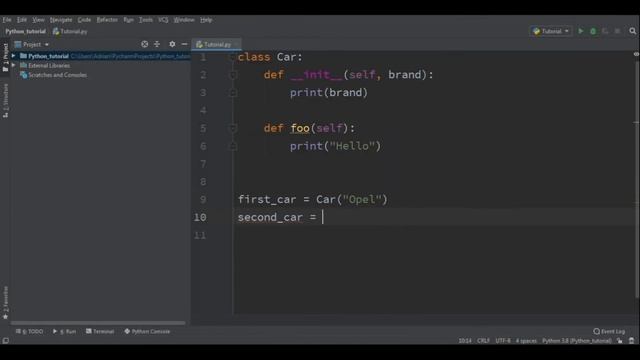Click line number 10 in the gutter
This screenshot has height=360, width=640.
pos(200,217)
